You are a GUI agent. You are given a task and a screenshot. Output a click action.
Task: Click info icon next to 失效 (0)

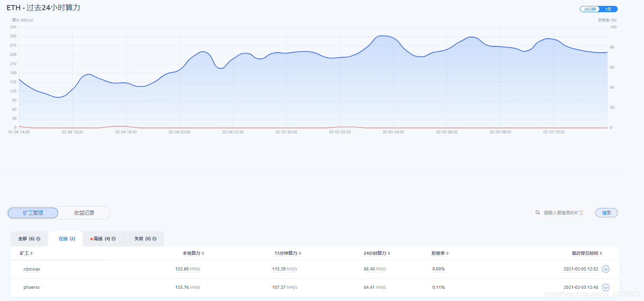point(154,239)
